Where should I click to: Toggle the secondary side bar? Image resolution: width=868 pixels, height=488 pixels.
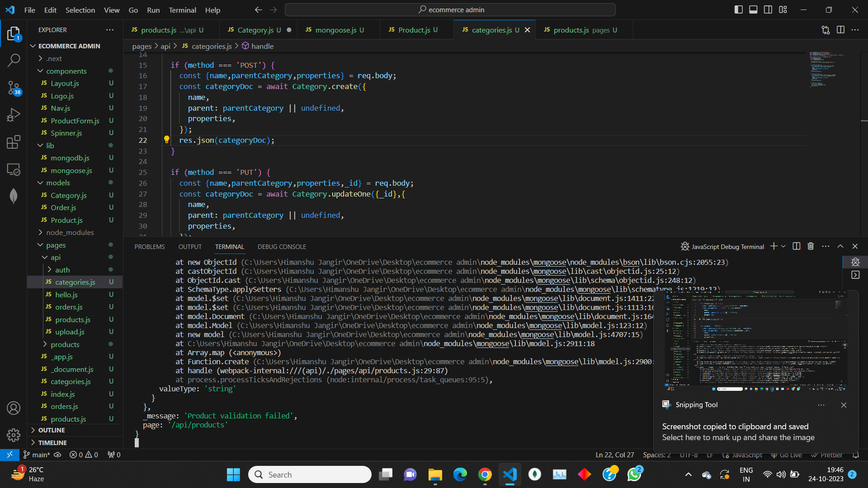(x=768, y=9)
